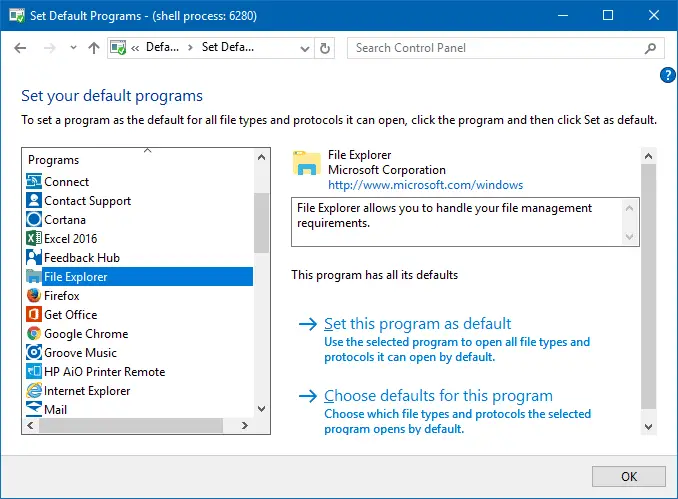Image resolution: width=678 pixels, height=499 pixels.
Task: Click the Contact Support icon
Action: (x=34, y=201)
